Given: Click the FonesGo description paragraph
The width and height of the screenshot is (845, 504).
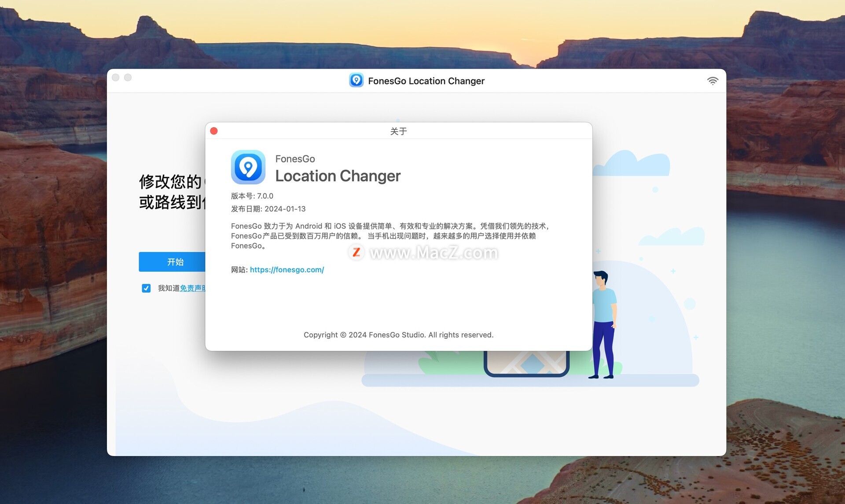Looking at the screenshot, I should point(390,236).
